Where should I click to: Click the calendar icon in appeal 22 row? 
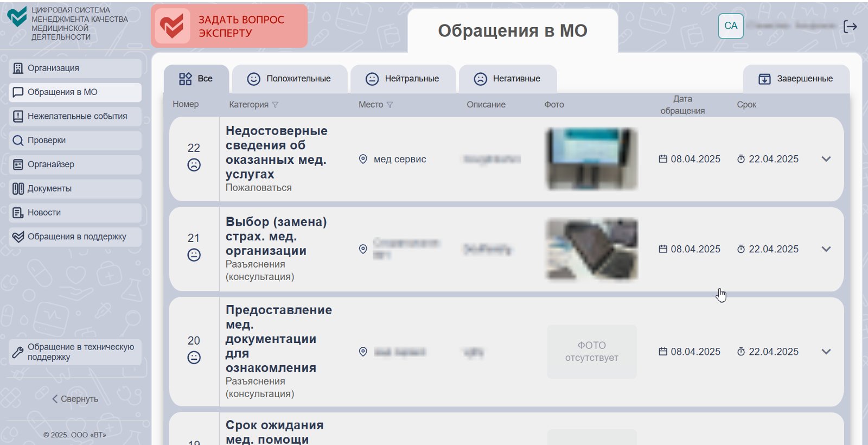coord(663,159)
